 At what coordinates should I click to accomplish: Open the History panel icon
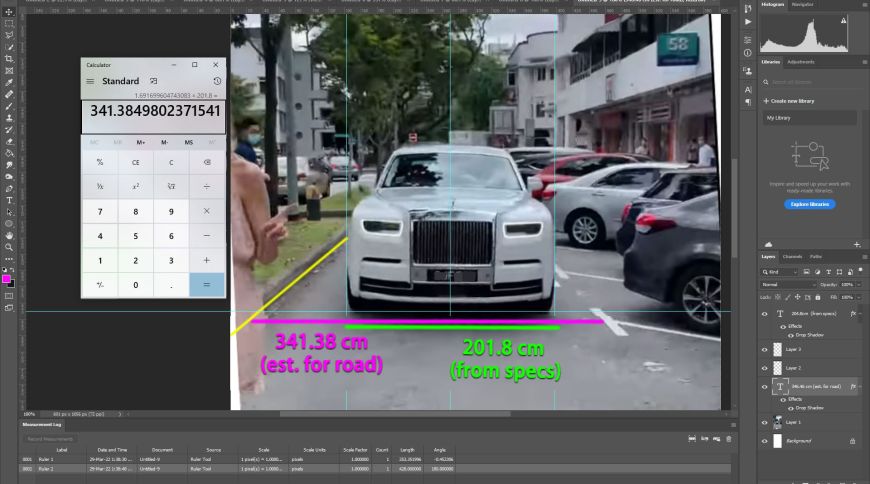tap(748, 8)
